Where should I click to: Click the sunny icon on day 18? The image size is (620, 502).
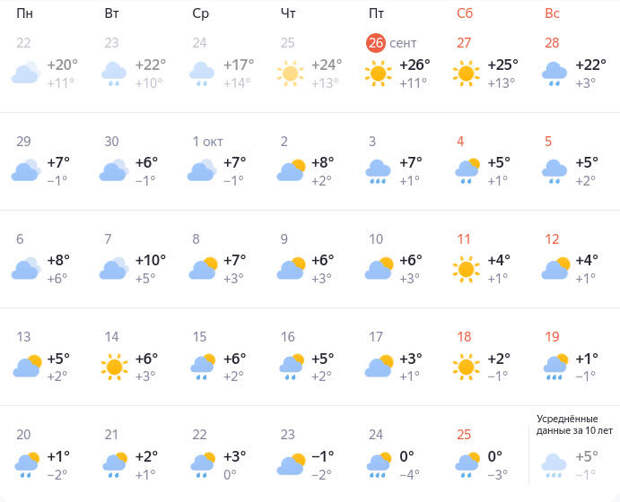[466, 367]
